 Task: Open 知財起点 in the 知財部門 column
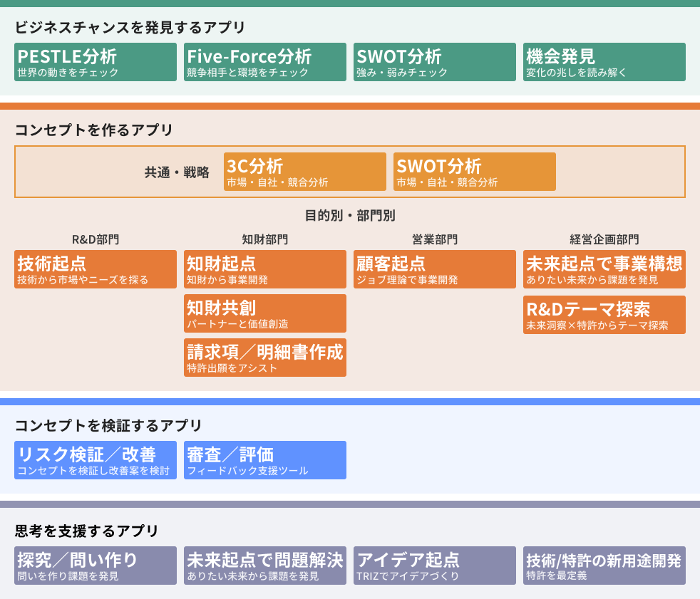265,269
